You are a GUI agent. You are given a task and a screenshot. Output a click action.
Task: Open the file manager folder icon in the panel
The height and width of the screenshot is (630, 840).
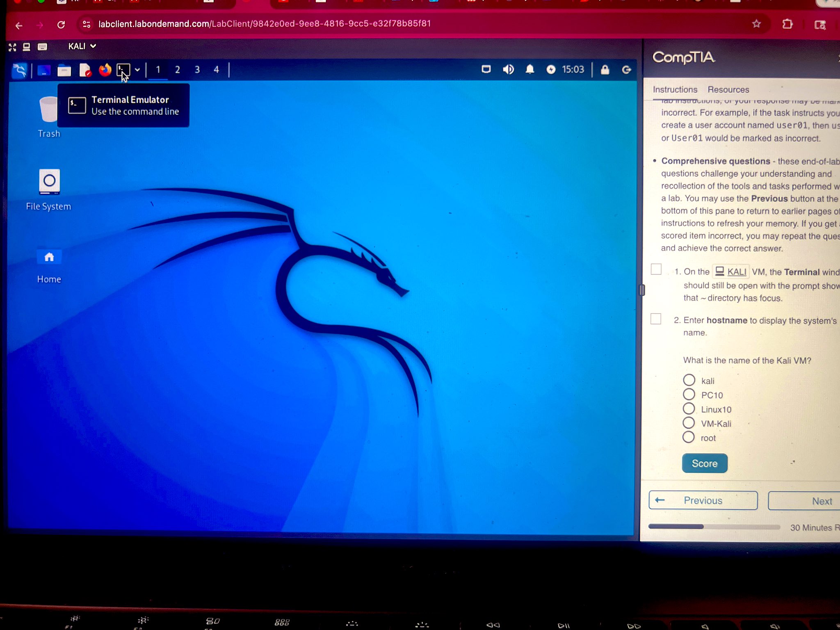pos(64,71)
